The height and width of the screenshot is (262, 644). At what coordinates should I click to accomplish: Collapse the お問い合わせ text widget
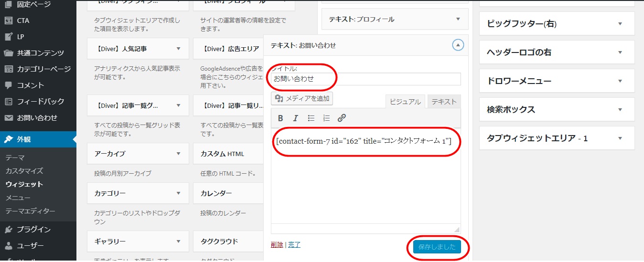coord(458,45)
